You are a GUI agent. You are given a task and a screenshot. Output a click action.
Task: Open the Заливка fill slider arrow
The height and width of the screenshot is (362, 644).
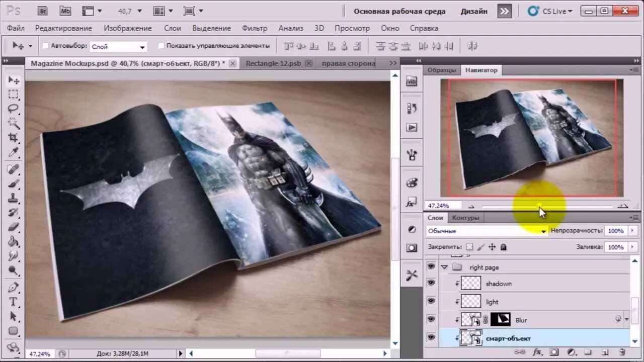(632, 247)
